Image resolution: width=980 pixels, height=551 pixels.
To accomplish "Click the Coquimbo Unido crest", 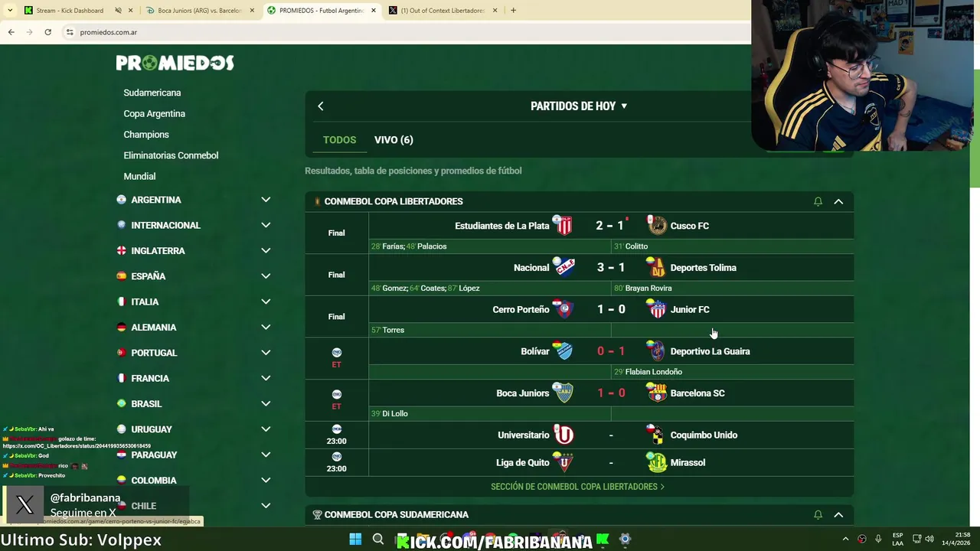I will [656, 435].
